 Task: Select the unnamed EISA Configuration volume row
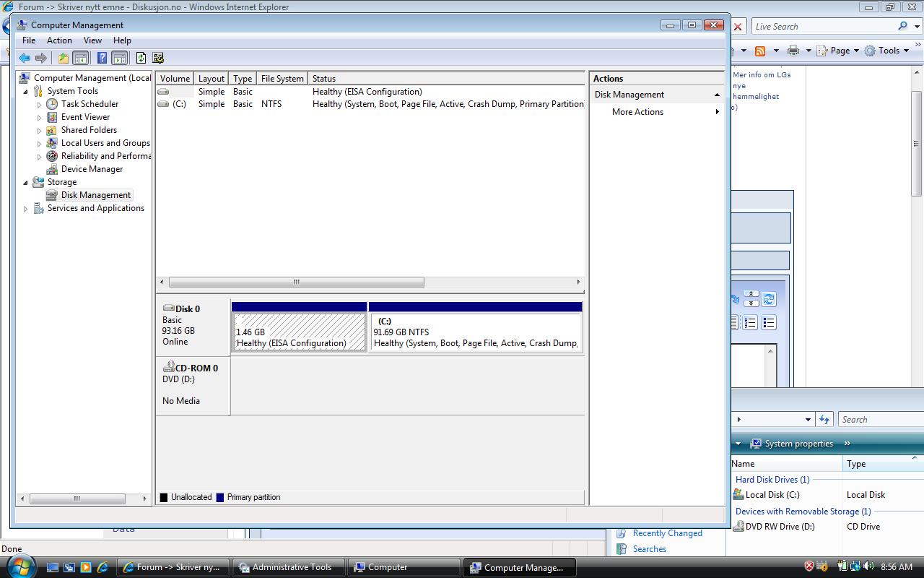(370, 92)
